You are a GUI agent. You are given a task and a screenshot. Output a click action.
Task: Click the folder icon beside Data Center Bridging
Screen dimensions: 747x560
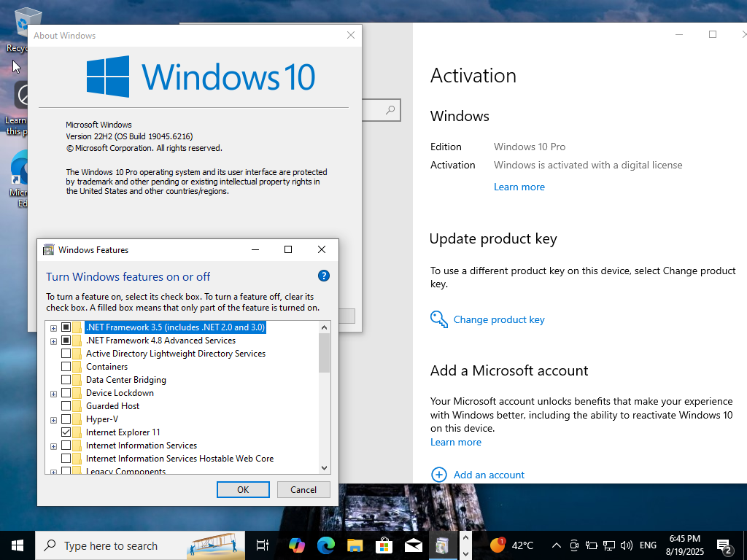coord(77,380)
